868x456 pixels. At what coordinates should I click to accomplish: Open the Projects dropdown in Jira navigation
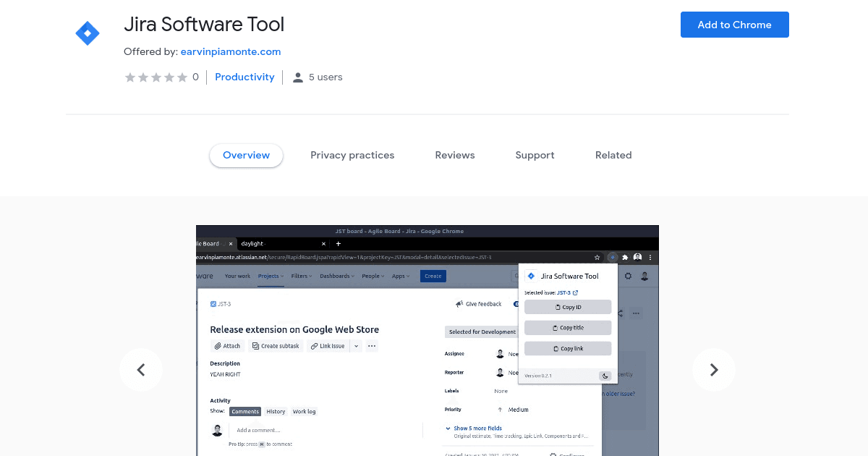(269, 276)
